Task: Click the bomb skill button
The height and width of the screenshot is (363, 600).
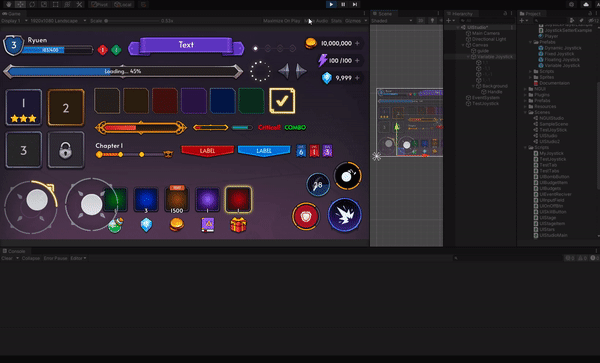Action: 347,176
